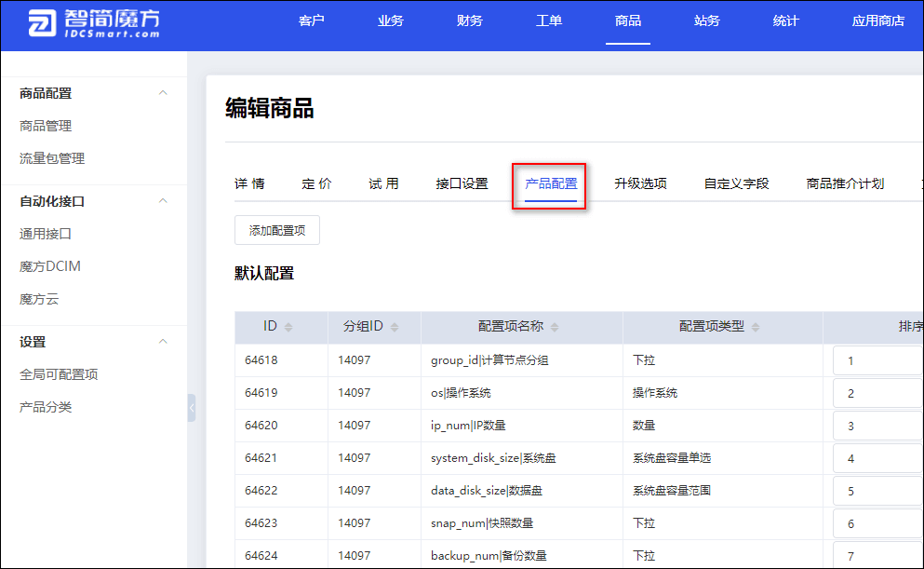
Task: Open the 客户 top menu
Action: coord(311,21)
